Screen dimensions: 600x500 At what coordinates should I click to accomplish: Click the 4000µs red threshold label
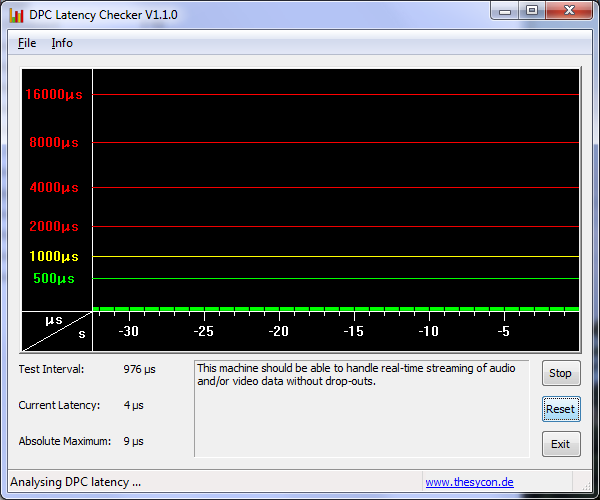click(x=54, y=188)
